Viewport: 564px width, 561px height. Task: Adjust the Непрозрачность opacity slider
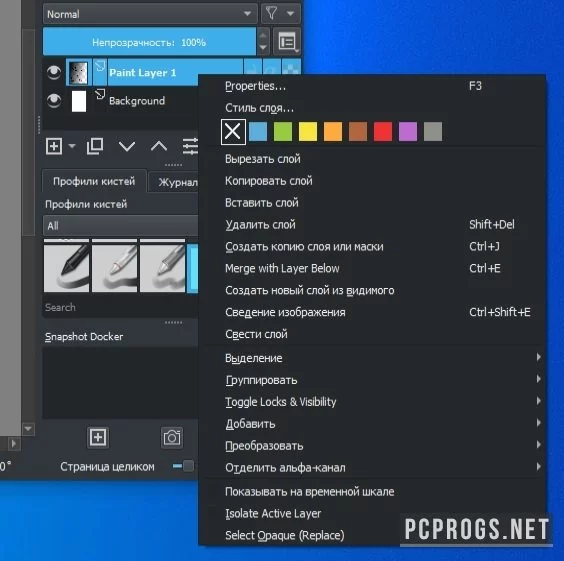point(149,42)
